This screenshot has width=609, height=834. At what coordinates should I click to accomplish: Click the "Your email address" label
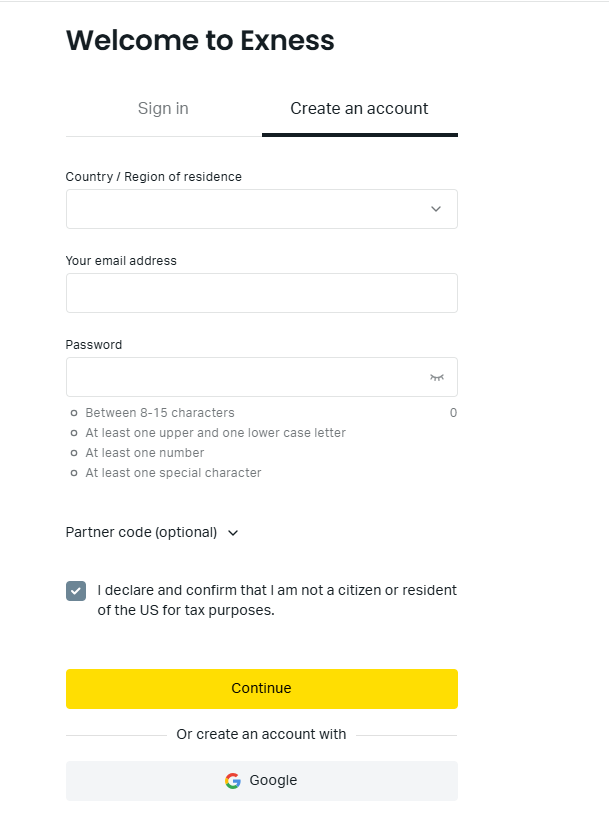tap(121, 261)
